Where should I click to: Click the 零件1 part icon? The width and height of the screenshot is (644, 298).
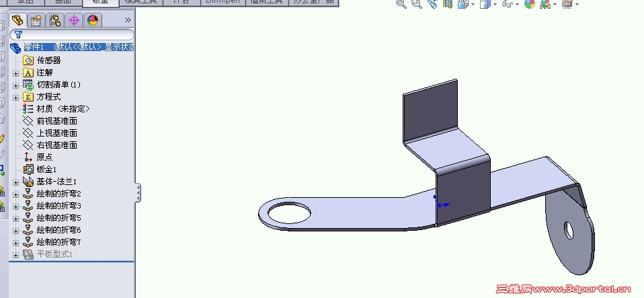click(x=15, y=48)
